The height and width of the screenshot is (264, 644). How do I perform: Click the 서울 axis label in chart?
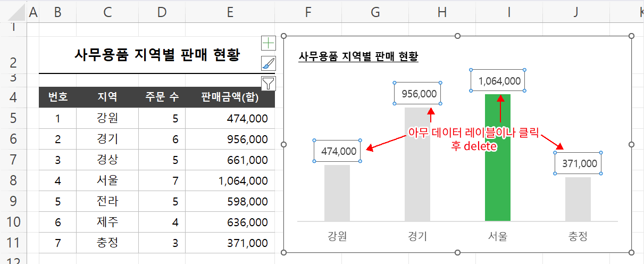(498, 236)
